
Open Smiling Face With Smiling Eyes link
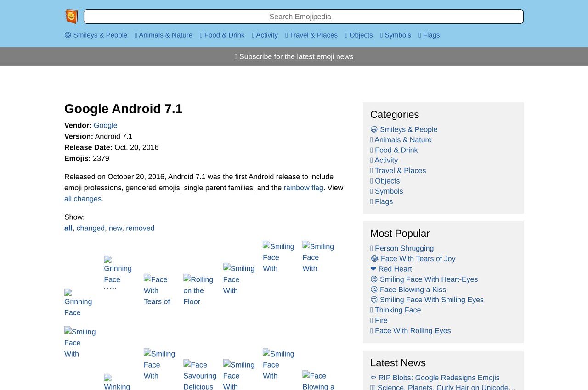[x=427, y=300]
